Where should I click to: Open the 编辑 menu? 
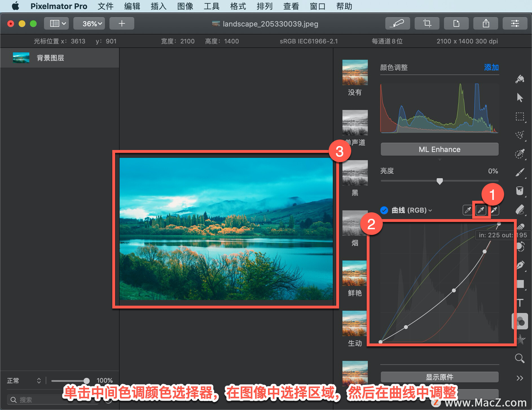[x=132, y=6]
